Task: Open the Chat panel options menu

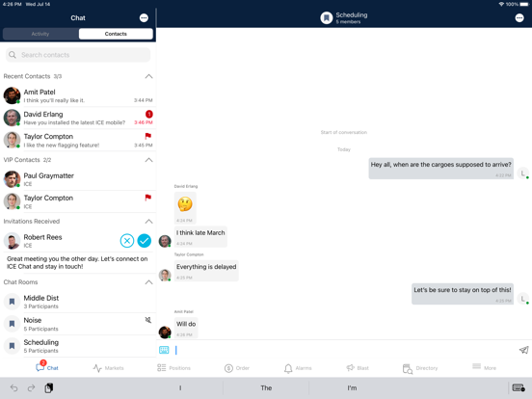Action: tap(144, 18)
